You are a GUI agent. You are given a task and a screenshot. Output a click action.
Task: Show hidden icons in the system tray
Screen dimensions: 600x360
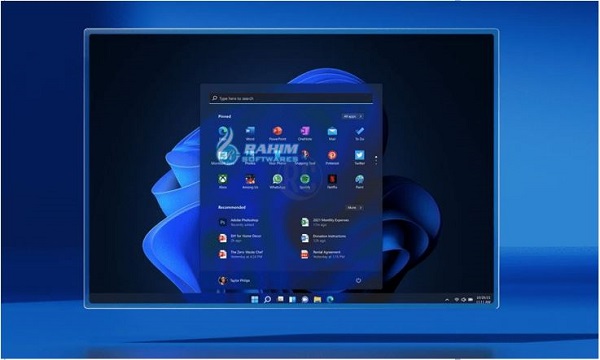[x=447, y=300]
